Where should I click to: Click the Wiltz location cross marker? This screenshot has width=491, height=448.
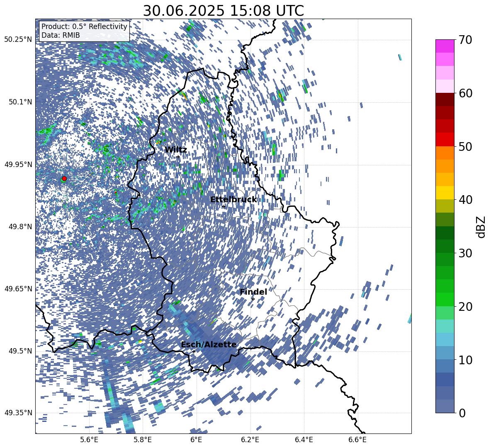tap(178, 157)
